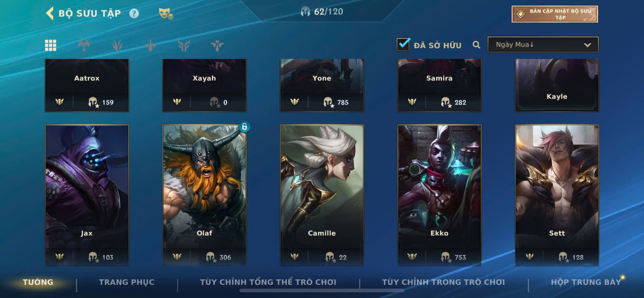Click the horizontal scrollbar below the tabs
Image resolution: width=644 pixels, height=298 pixels.
tap(322, 291)
